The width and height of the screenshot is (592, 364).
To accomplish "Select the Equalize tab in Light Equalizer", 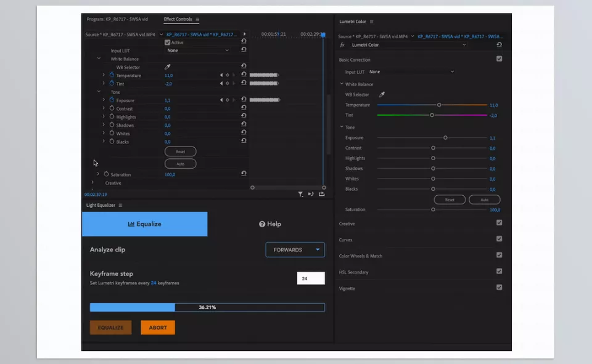I will pos(144,224).
